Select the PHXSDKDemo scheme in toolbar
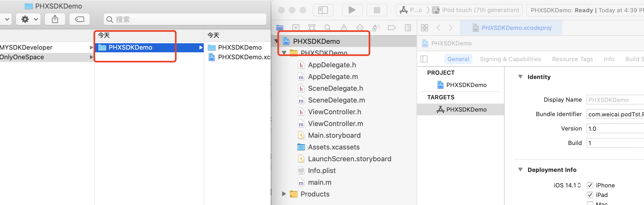The height and width of the screenshot is (205, 644). point(411,10)
